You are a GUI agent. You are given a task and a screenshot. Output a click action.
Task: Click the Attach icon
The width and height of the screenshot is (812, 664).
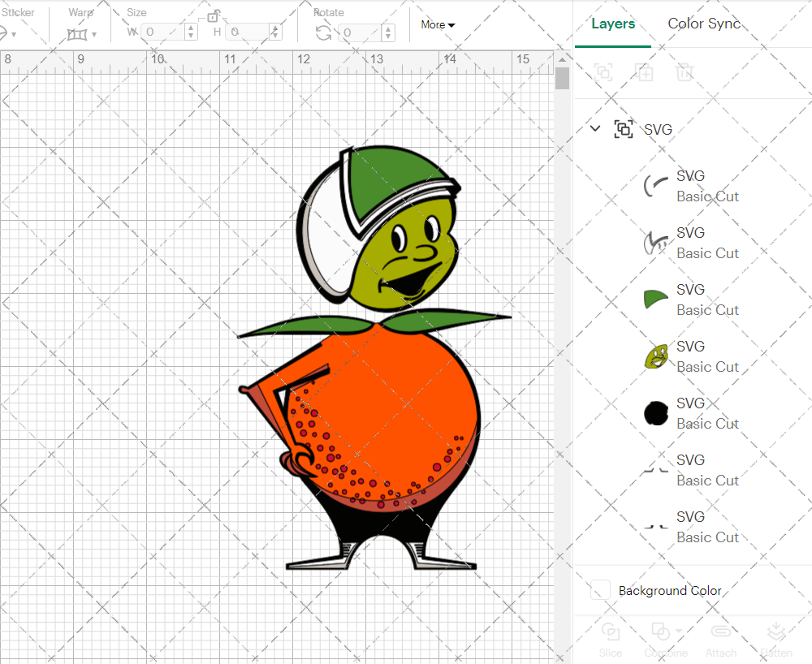pyautogui.click(x=721, y=631)
